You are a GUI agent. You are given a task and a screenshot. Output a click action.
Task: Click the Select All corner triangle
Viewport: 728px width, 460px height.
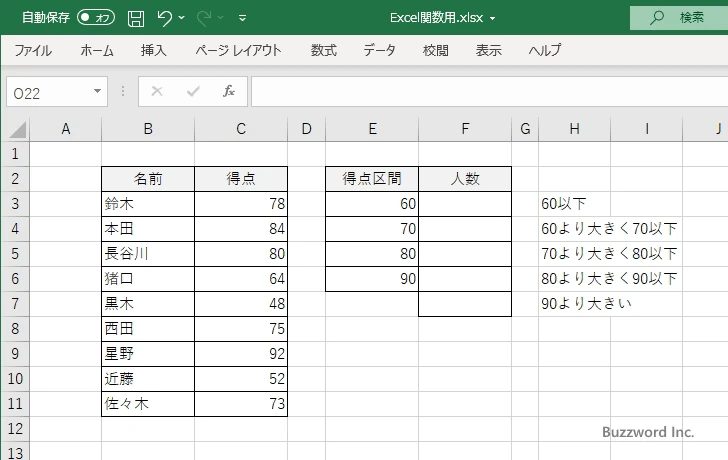click(x=17, y=130)
